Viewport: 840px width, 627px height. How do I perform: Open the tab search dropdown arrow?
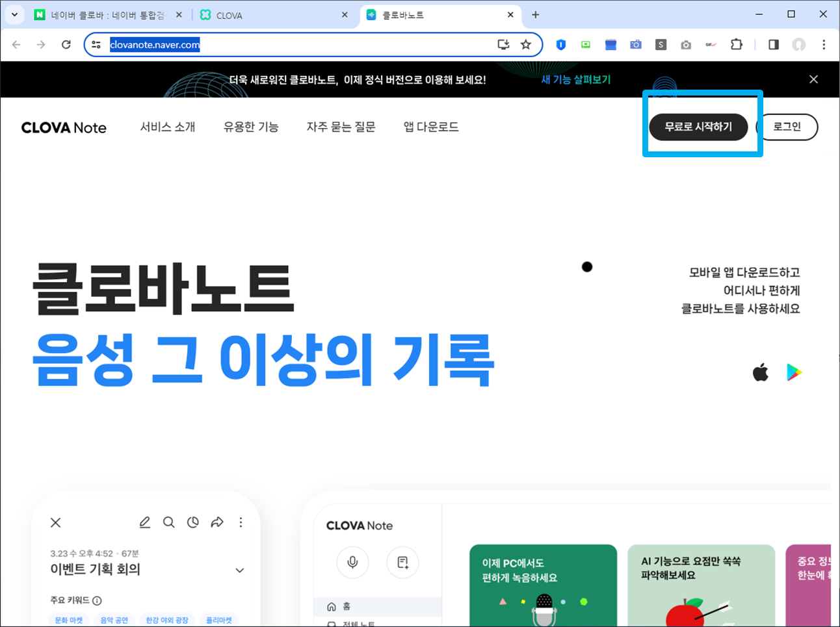[x=14, y=14]
